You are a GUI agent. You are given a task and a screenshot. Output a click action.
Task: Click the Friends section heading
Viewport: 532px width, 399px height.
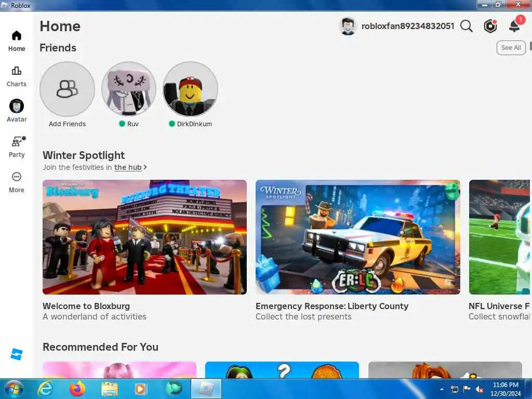(x=58, y=48)
